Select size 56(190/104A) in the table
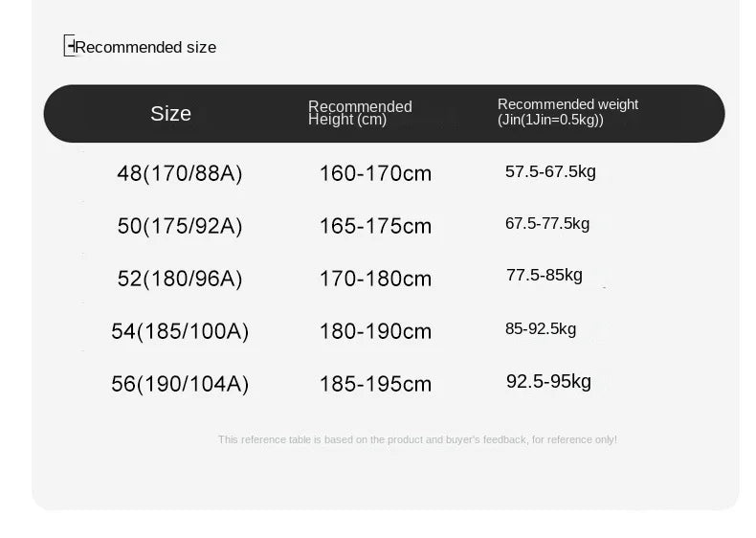The width and height of the screenshot is (756, 538). pyautogui.click(x=179, y=384)
